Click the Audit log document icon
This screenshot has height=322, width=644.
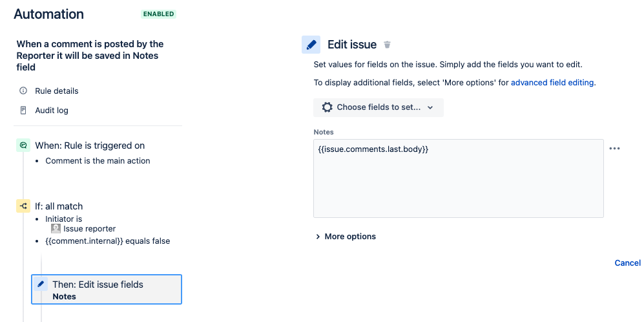pos(23,110)
